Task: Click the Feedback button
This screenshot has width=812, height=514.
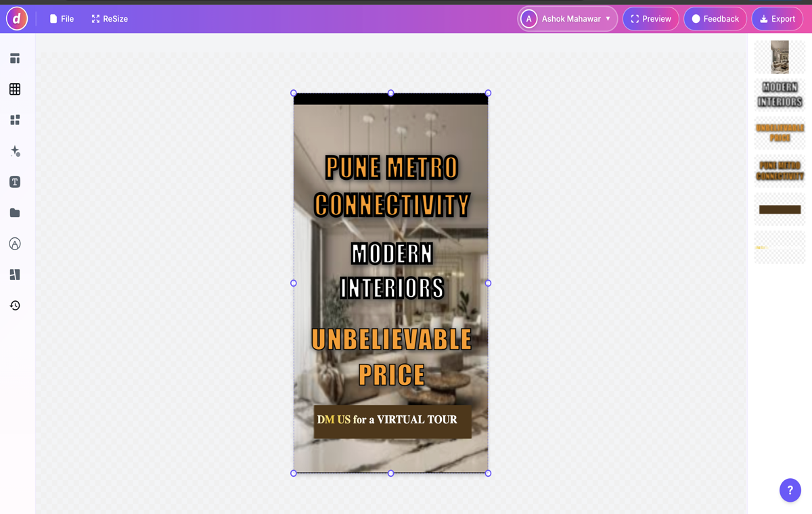Action: tap(715, 18)
